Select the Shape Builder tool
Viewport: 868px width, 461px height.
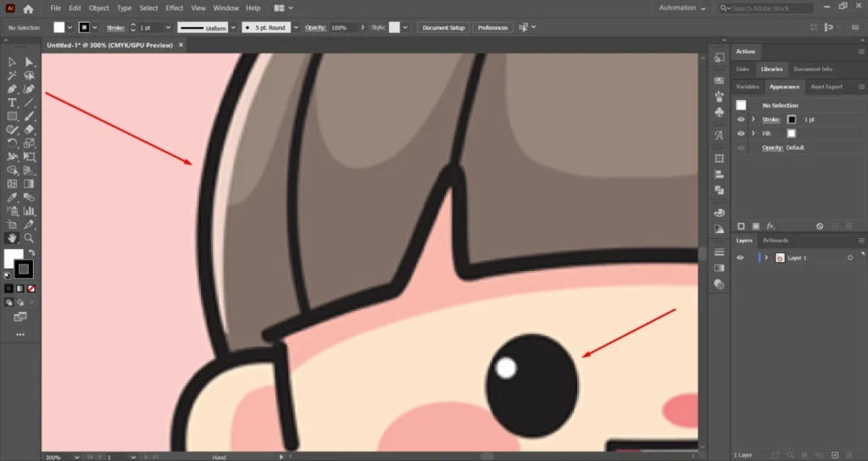[x=12, y=170]
